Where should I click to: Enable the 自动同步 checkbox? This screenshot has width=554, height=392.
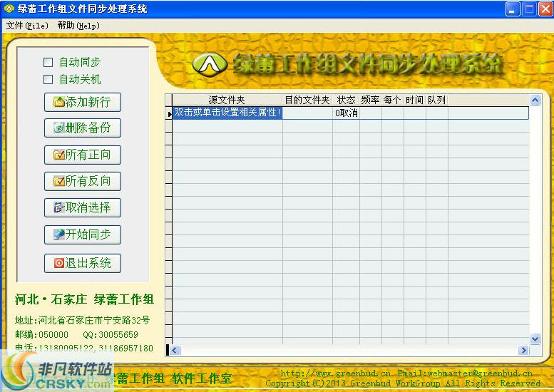[x=48, y=63]
